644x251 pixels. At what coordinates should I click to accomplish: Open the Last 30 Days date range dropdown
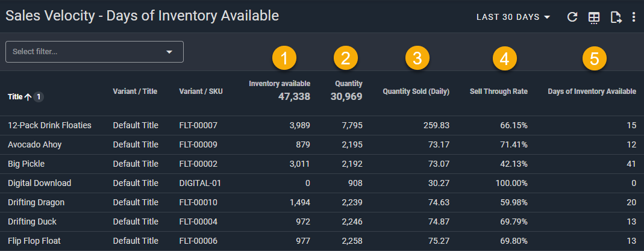point(513,17)
